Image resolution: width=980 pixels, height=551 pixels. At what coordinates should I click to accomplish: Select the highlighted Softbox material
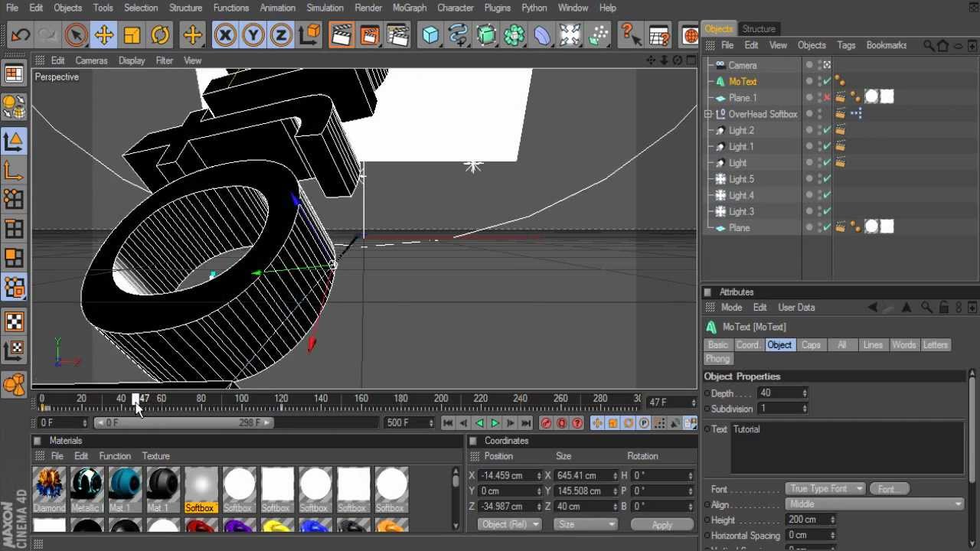pyautogui.click(x=200, y=491)
